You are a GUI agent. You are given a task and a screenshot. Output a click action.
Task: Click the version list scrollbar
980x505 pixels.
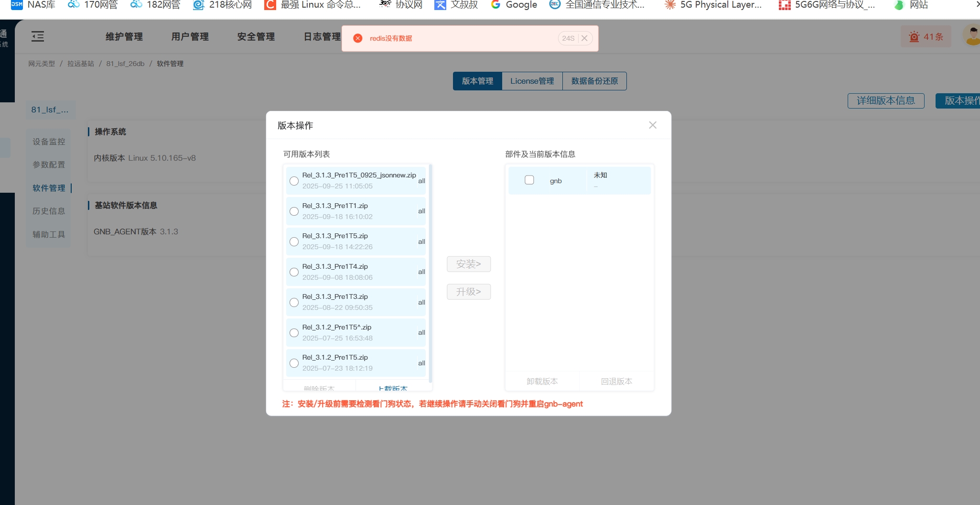click(431, 273)
